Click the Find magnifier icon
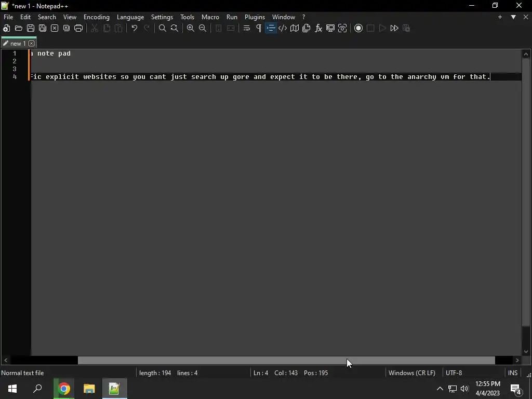Viewport: 532px width, 399px height. click(x=163, y=28)
